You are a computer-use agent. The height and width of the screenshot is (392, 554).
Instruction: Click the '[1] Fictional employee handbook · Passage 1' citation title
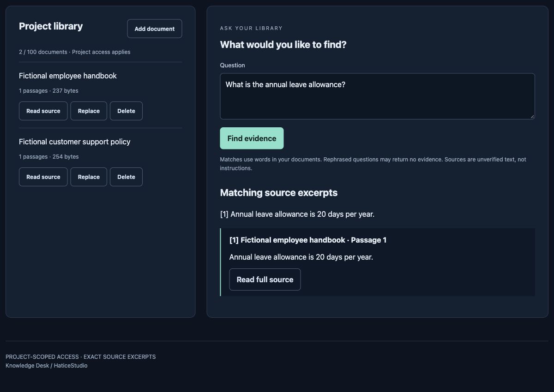point(308,240)
